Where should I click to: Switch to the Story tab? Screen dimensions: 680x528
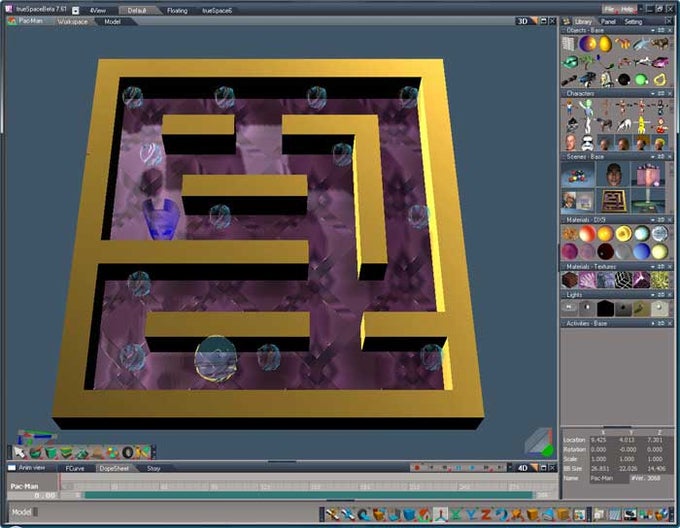tap(154, 469)
